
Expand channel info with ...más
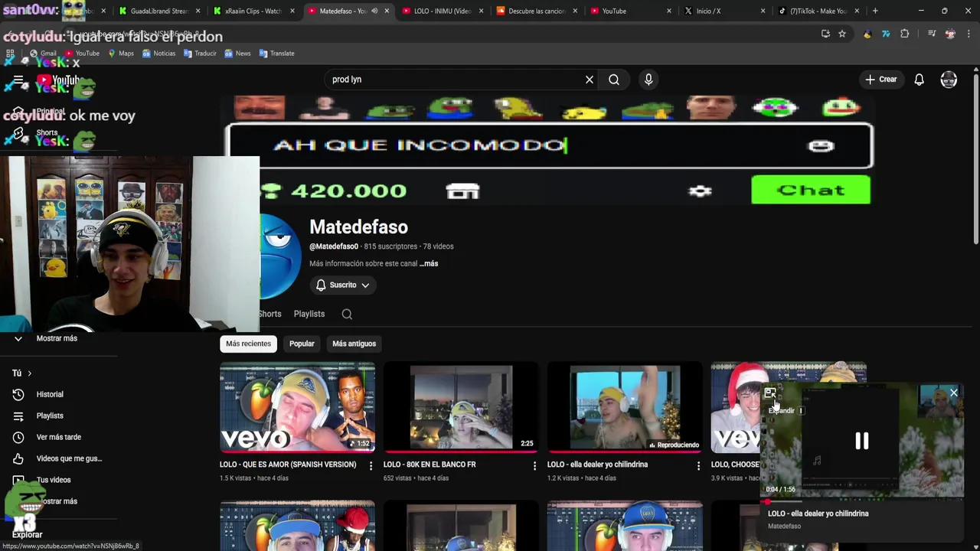pyautogui.click(x=429, y=263)
